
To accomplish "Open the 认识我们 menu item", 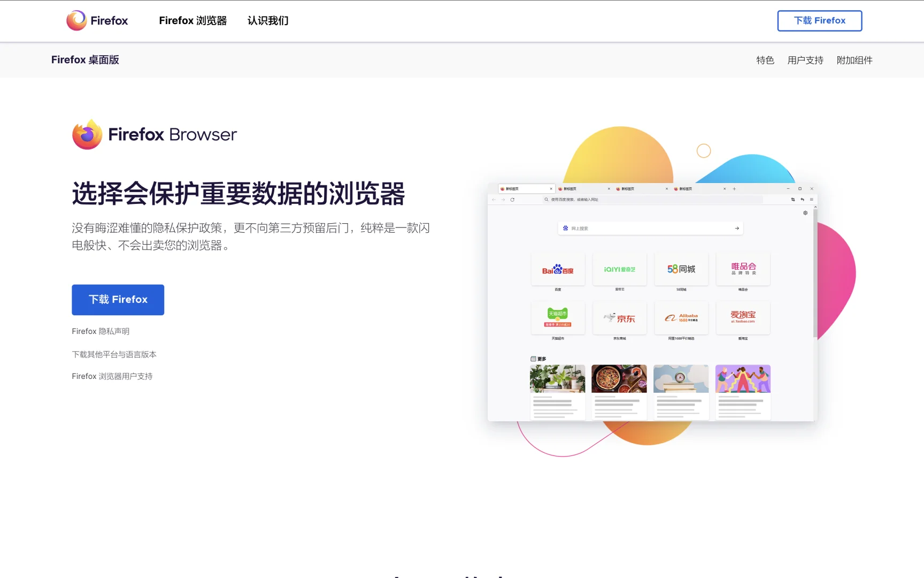I will (x=267, y=20).
